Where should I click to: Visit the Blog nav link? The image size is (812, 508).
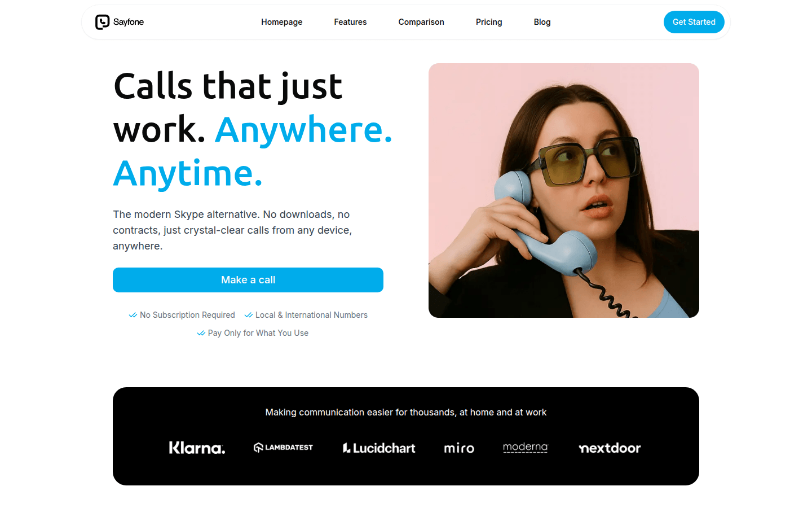(542, 22)
